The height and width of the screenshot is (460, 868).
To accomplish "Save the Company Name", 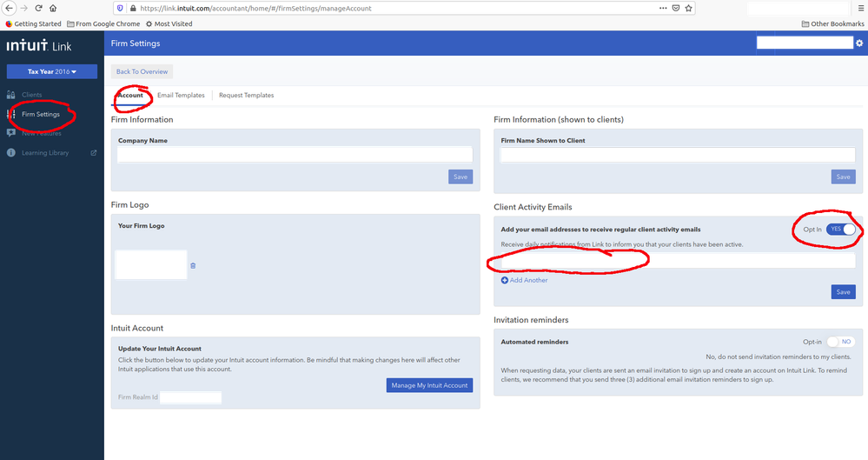I will click(x=461, y=177).
